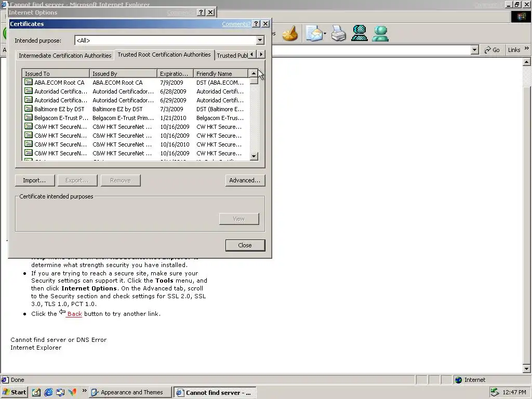
Task: Click the Windows flag logo in IE corner
Action: (x=521, y=17)
